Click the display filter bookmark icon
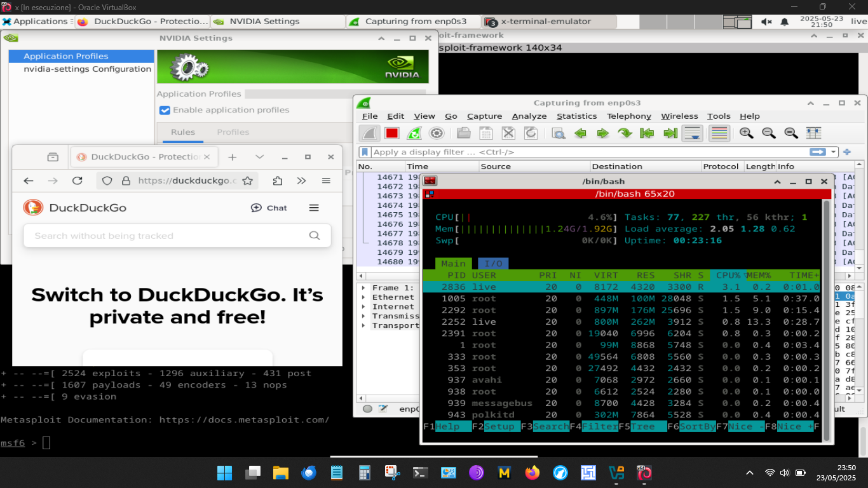 pos(364,152)
